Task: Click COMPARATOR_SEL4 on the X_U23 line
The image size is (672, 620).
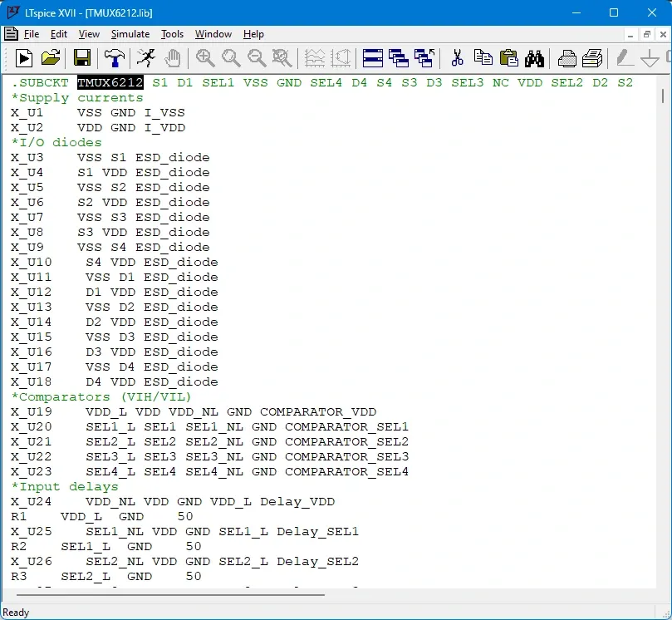Action: [346, 471]
